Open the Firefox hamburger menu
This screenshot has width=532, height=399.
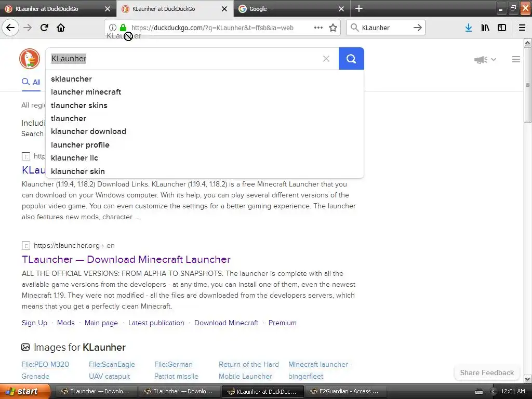[x=522, y=28]
